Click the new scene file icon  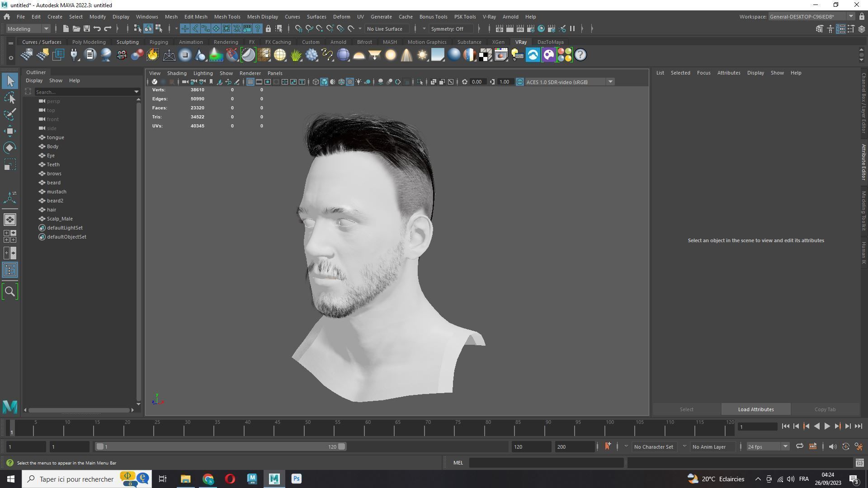(66, 29)
